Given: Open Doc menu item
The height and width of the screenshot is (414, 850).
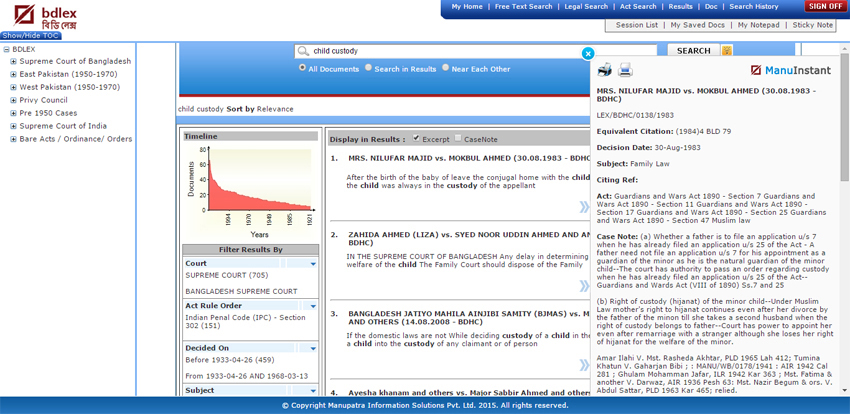Looking at the screenshot, I should coord(711,7).
